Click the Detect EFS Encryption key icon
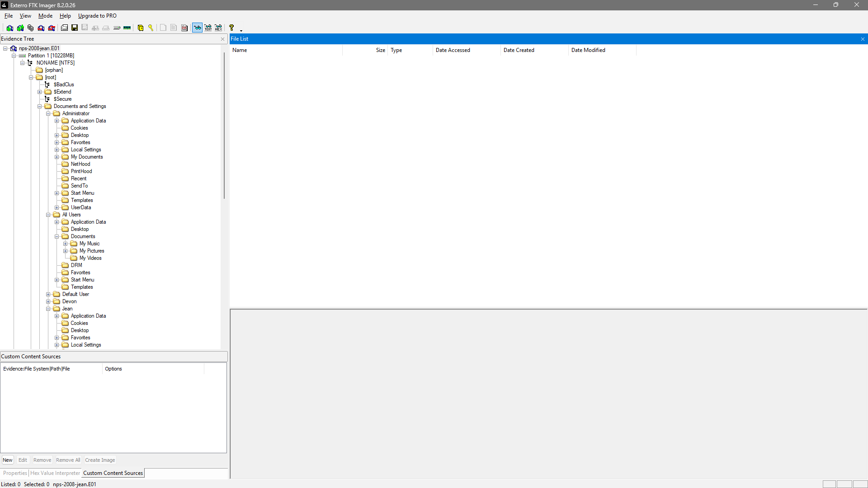Screen dimensions: 868x488 [151, 28]
